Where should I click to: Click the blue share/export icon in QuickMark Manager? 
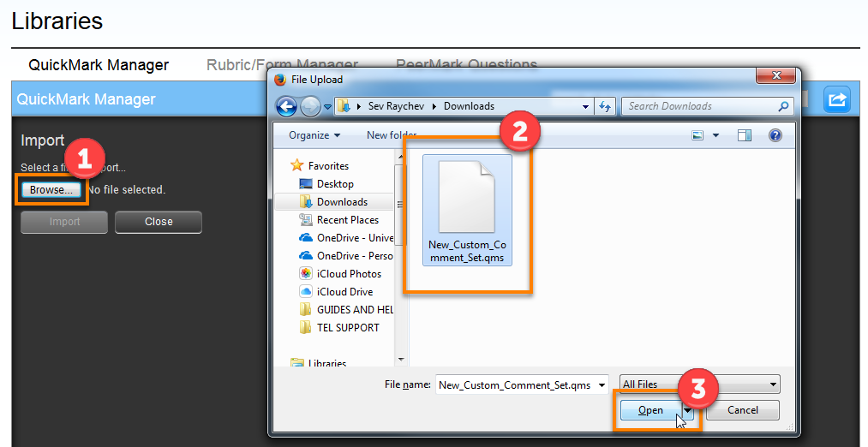837,99
